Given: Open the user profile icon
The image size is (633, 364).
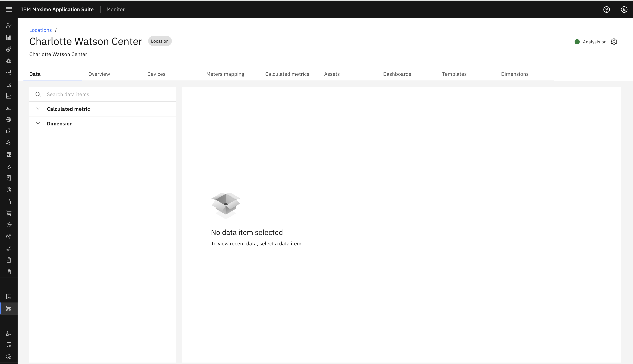Looking at the screenshot, I should click(x=624, y=10).
